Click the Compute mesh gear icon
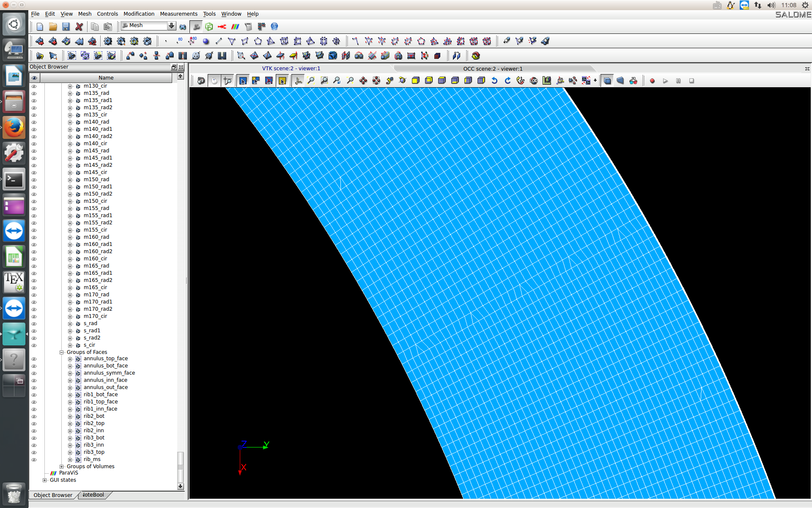812x508 pixels. 108,41
